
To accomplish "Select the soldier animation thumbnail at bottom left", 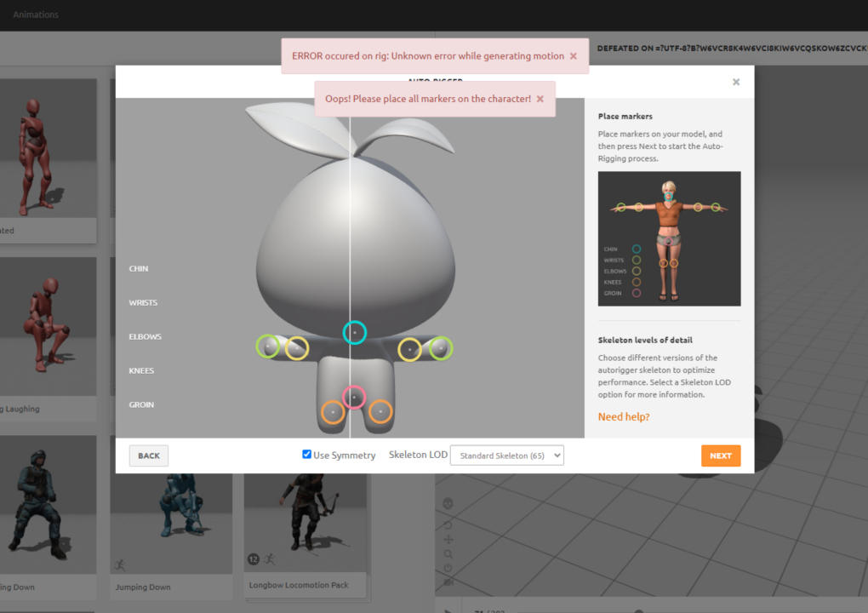I will pos(49,505).
